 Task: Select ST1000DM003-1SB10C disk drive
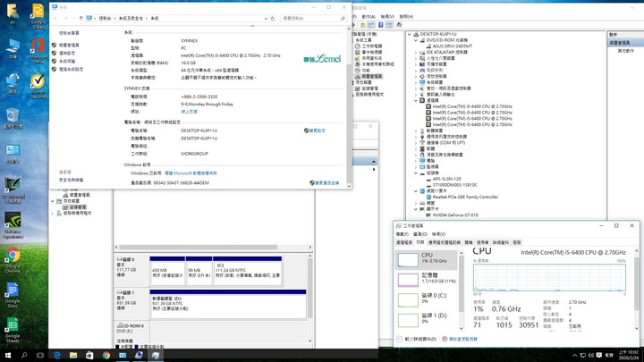(454, 185)
